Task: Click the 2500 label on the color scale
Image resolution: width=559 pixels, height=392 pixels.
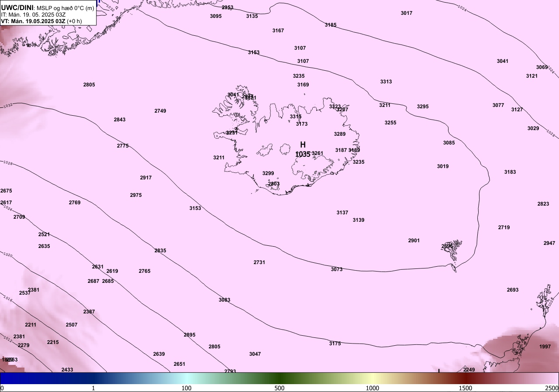Action: pyautogui.click(x=552, y=388)
